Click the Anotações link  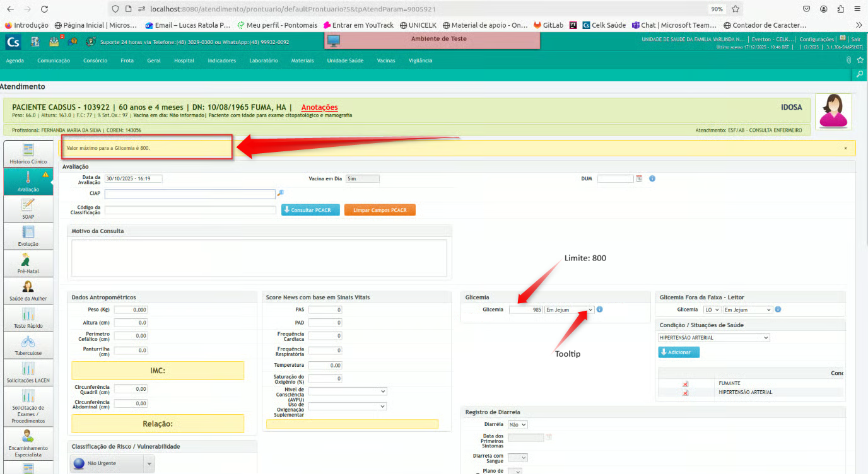pyautogui.click(x=319, y=108)
